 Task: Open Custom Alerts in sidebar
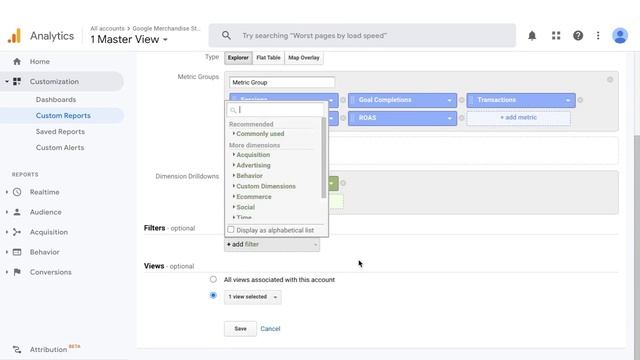click(60, 147)
